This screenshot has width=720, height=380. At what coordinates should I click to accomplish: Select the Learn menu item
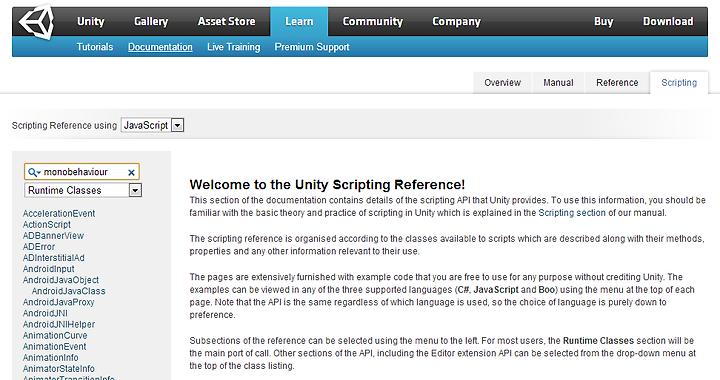coord(299,22)
